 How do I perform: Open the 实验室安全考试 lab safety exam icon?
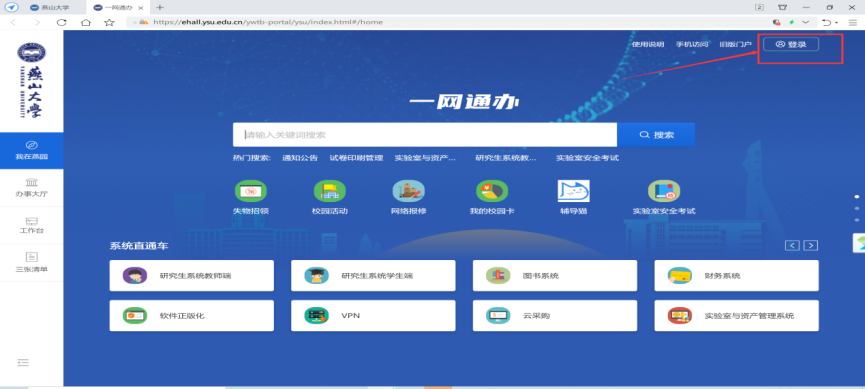tap(664, 191)
